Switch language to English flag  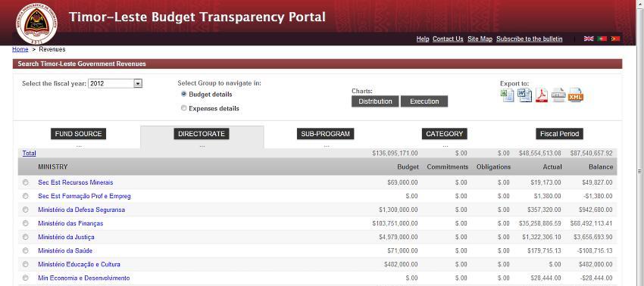589,39
